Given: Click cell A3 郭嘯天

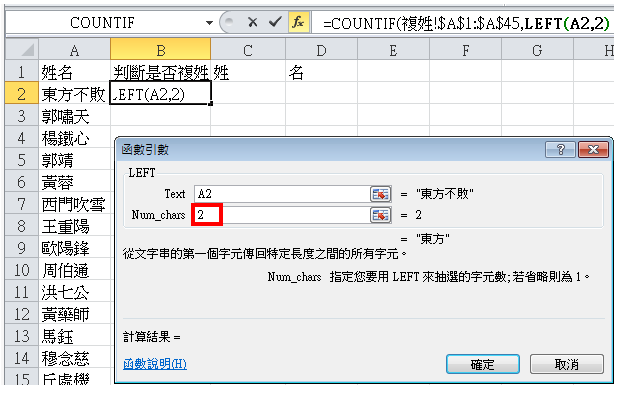Looking at the screenshot, I should click(x=75, y=116).
